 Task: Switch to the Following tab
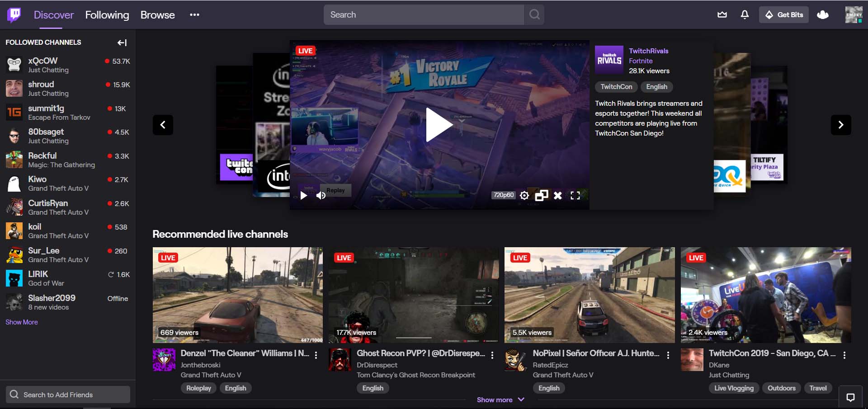point(107,14)
